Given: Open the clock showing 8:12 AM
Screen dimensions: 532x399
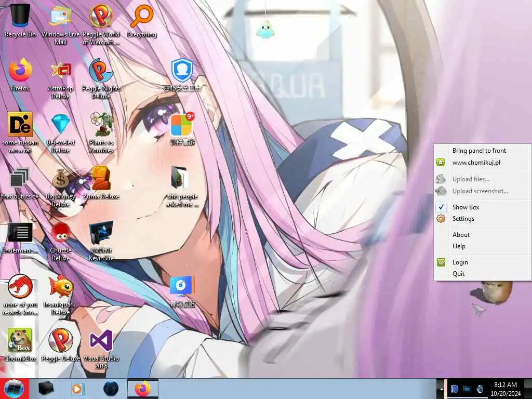Looking at the screenshot, I should click(x=505, y=389).
